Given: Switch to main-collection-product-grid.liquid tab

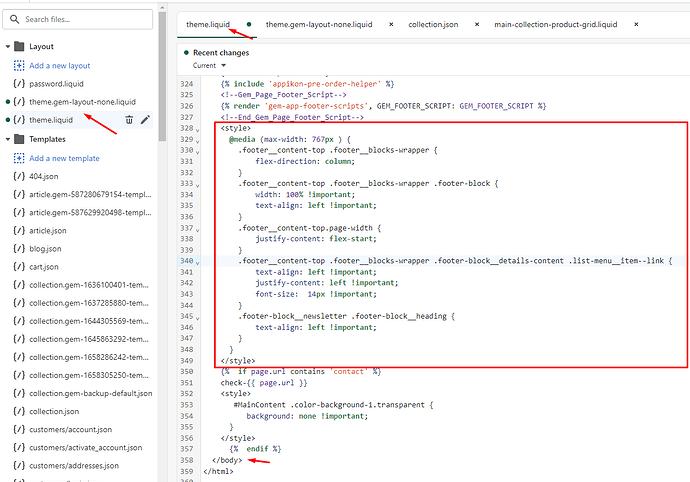Looking at the screenshot, I should click(x=555, y=24).
